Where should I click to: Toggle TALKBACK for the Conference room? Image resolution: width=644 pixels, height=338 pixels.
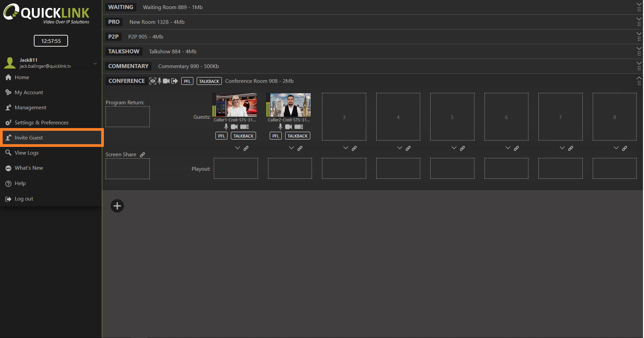coord(209,81)
